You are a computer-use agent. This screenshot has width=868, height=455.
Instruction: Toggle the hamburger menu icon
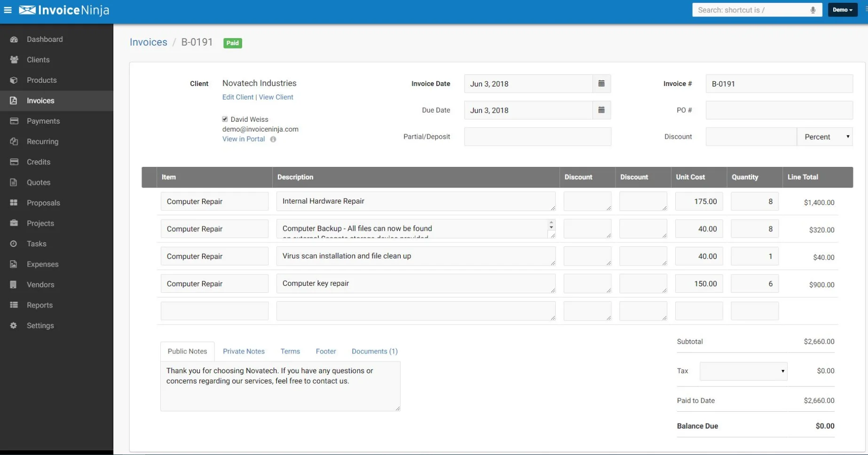(x=8, y=10)
